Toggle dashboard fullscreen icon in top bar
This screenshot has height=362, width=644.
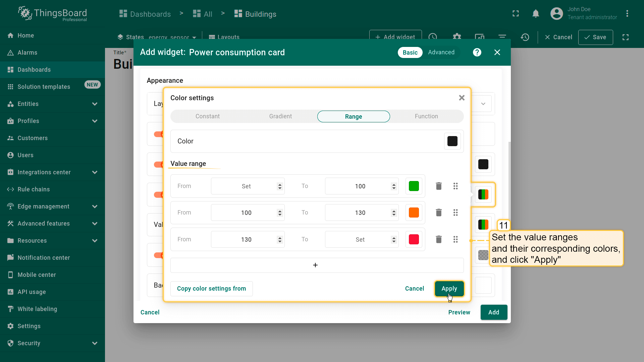point(516,14)
